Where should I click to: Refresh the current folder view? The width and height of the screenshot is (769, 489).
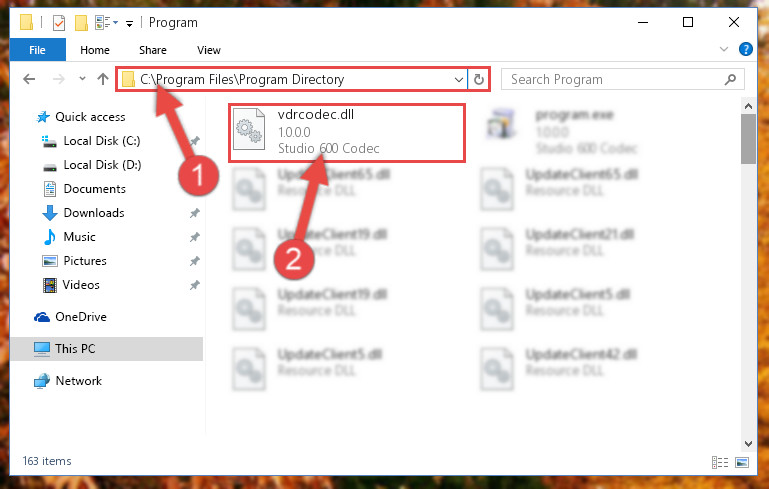coord(479,79)
